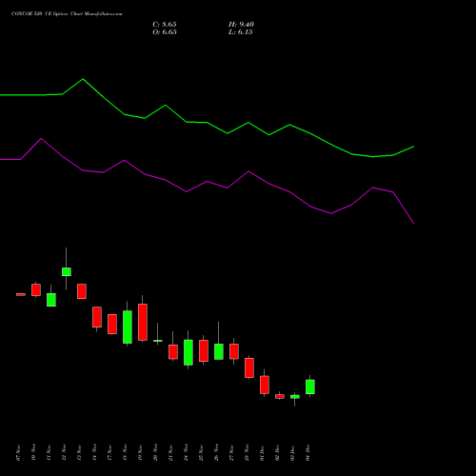
Task: Click the 14 Nov date label
Action: point(94,452)
